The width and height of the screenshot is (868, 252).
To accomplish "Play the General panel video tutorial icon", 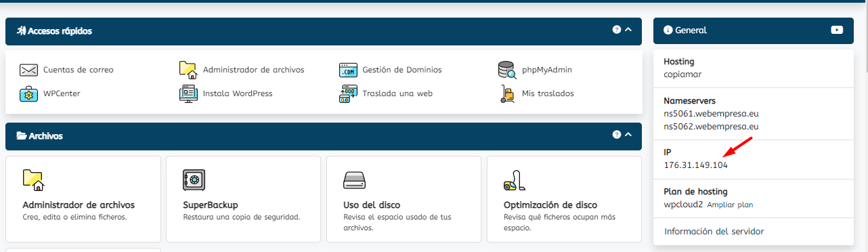I will point(837,30).
